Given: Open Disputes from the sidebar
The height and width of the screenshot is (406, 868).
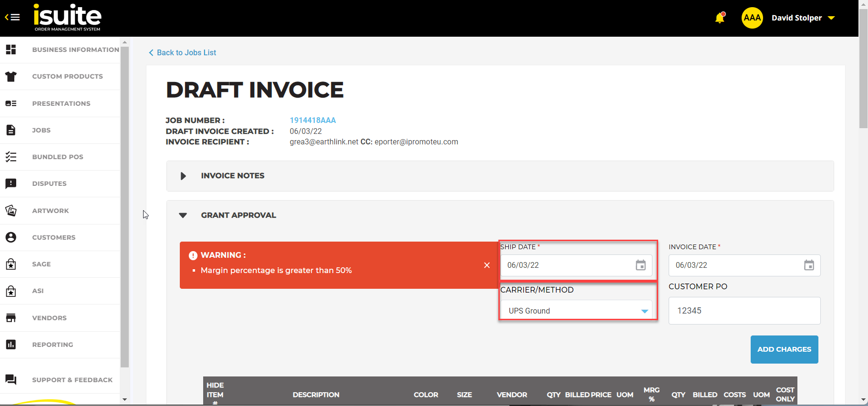Looking at the screenshot, I should coord(49,183).
